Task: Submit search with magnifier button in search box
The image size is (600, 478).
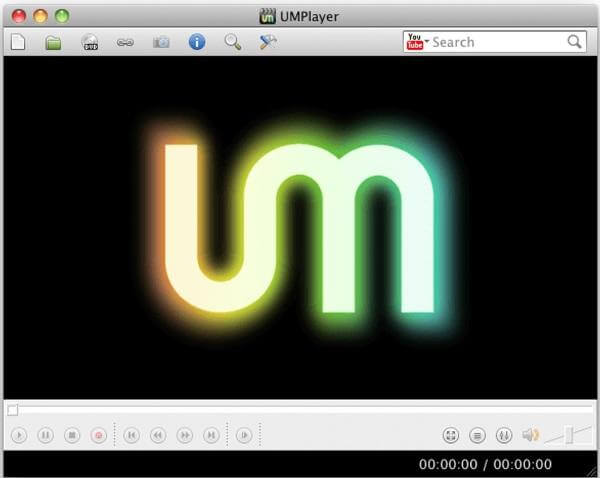Action: 574,42
